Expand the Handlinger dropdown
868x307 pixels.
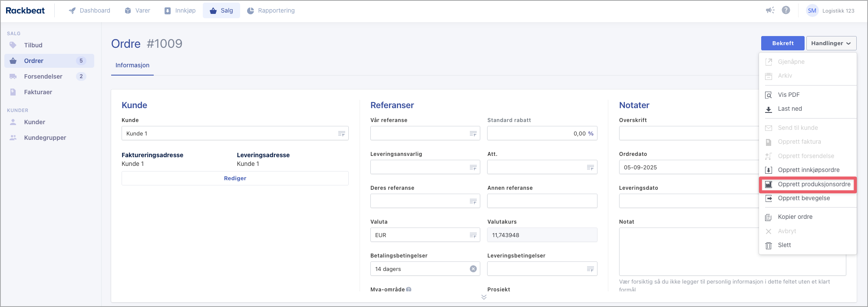[831, 43]
